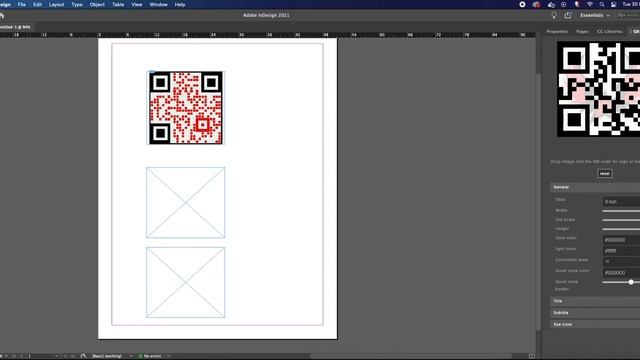The width and height of the screenshot is (640, 360).
Task: Open the Type menu
Action: (77, 4)
